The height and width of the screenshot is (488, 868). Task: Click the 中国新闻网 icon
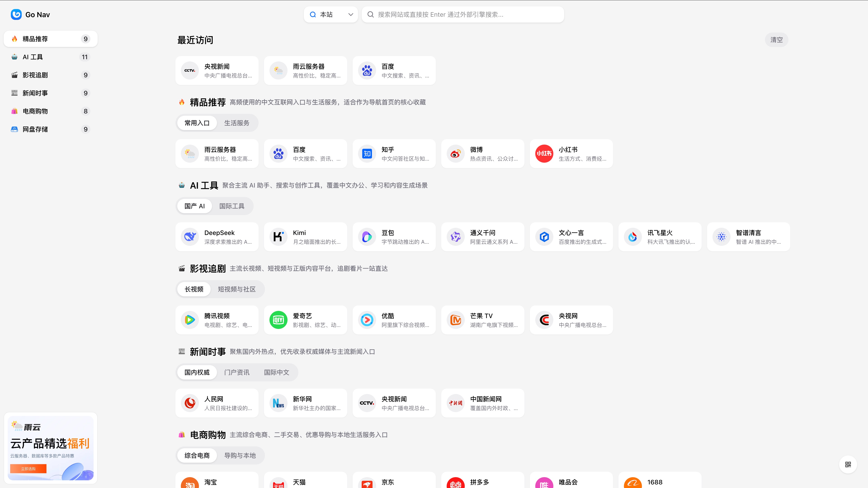[x=455, y=403]
